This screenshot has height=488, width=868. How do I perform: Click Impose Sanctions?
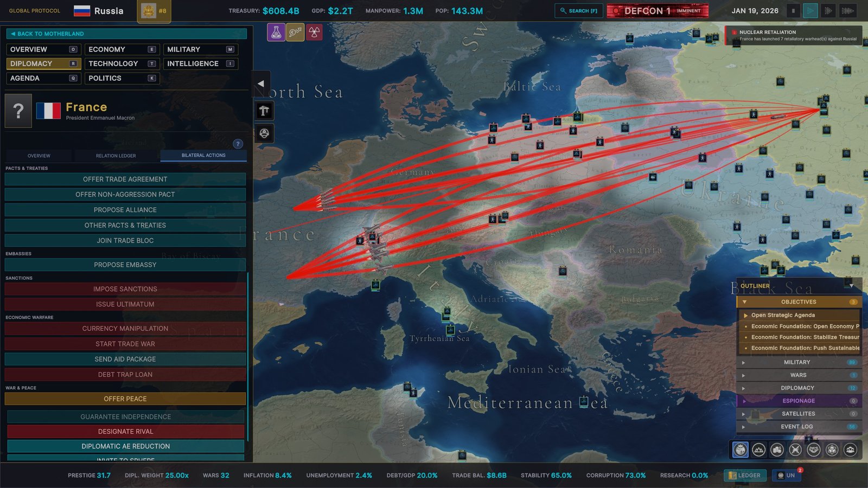(125, 289)
